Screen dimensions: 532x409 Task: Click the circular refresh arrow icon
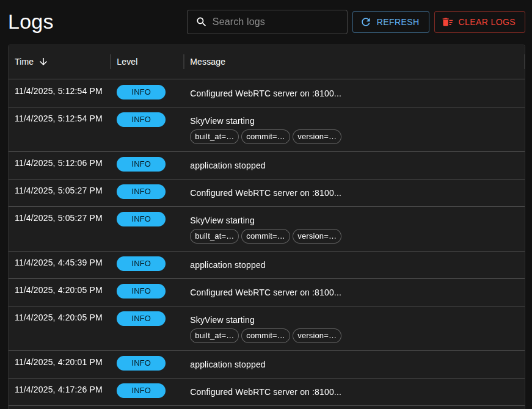(x=366, y=22)
